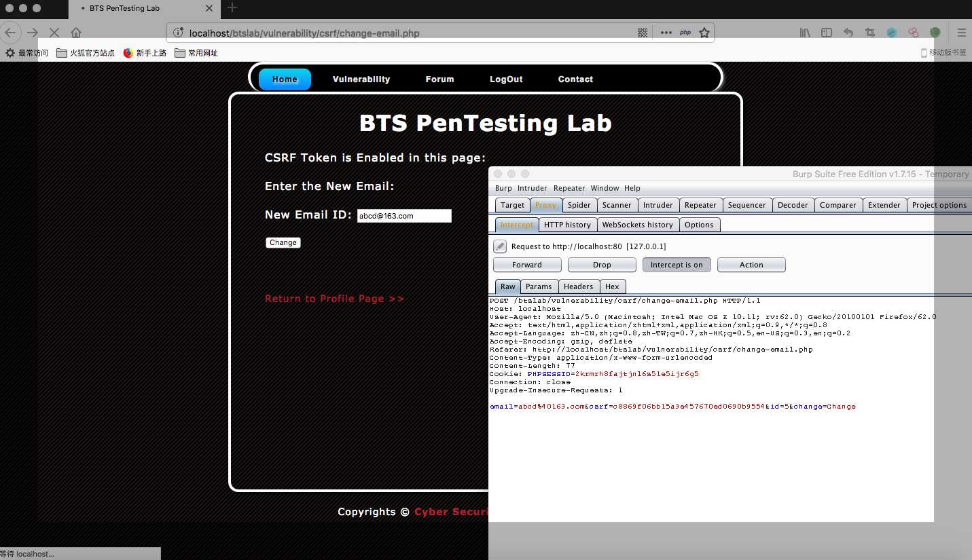Click the Home nav button

[285, 79]
